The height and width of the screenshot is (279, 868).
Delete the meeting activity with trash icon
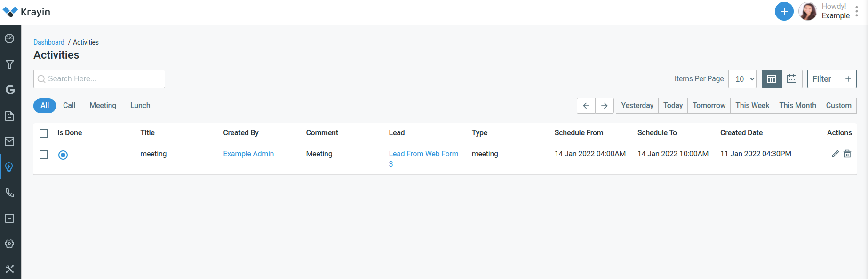pos(848,154)
